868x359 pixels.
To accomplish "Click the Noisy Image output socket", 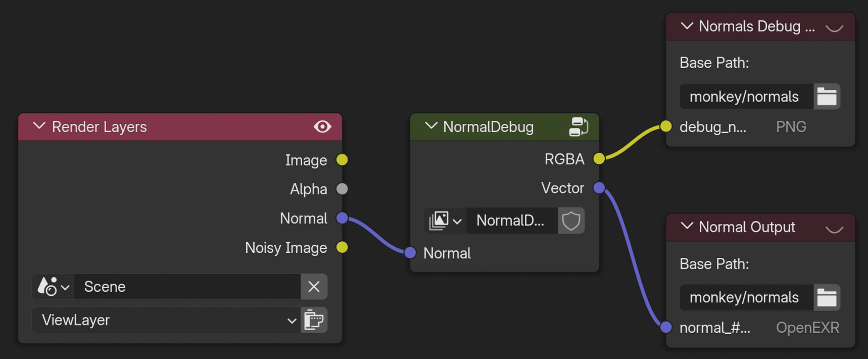I will tap(342, 247).
